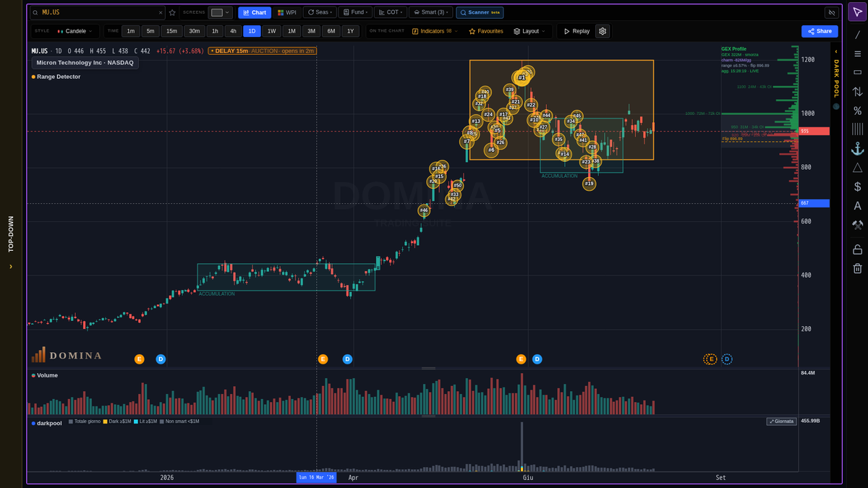Click the DELAY 15m auction badge
Image resolution: width=868 pixels, height=488 pixels.
point(262,51)
